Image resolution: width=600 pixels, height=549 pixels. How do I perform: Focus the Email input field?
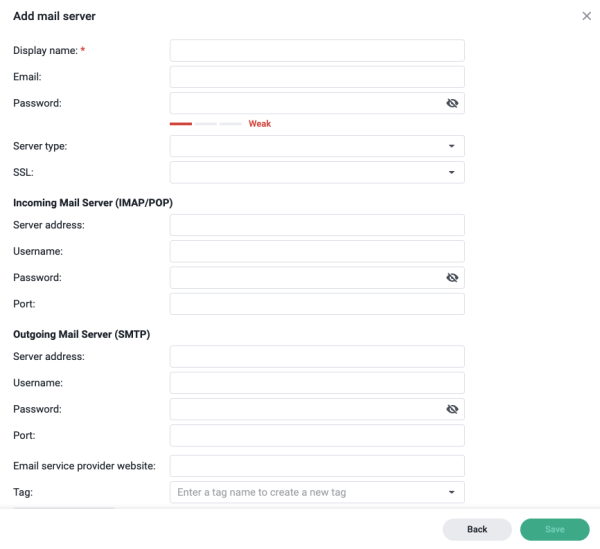(317, 77)
